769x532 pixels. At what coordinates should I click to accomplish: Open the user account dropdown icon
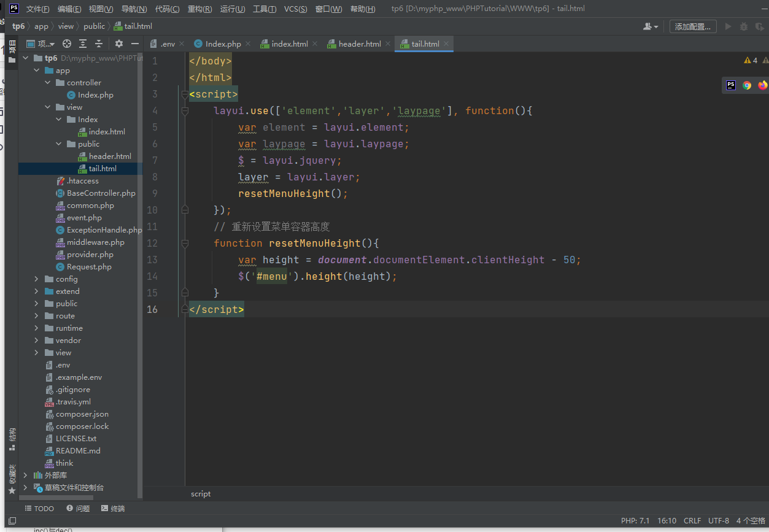pyautogui.click(x=651, y=26)
